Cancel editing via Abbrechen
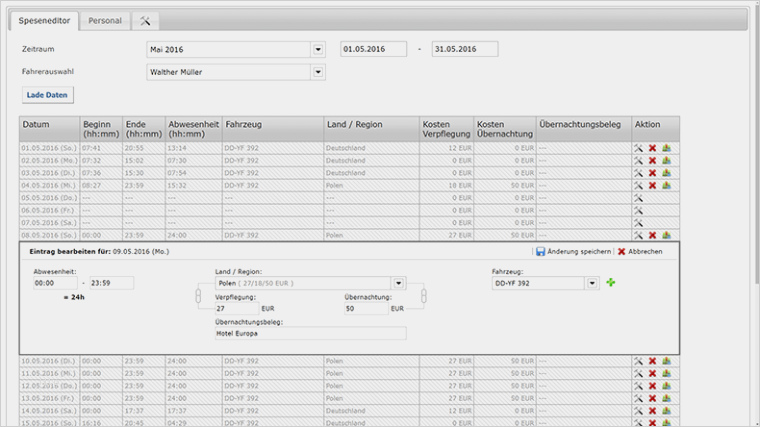 tap(640, 252)
